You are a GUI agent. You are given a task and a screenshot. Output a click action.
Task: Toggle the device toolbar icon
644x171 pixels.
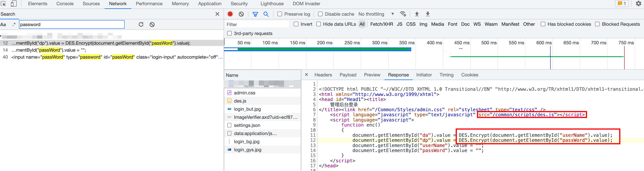[x=14, y=4]
